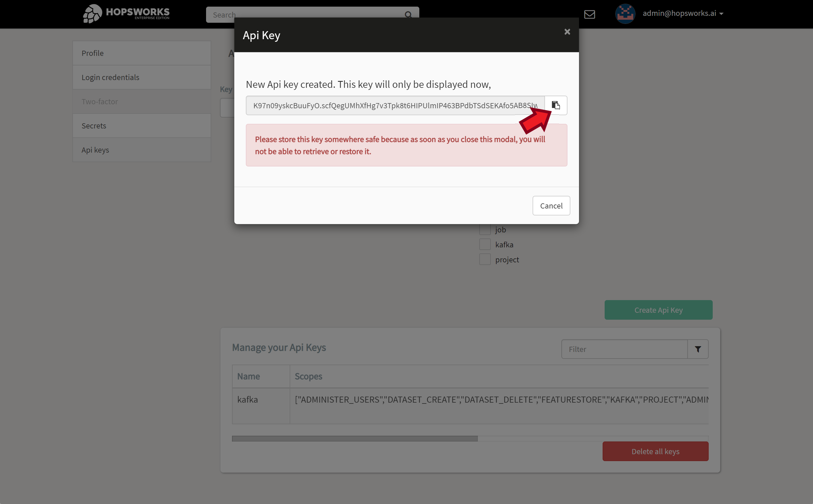Open the notifications envelope icon
The image size is (813, 504).
click(x=590, y=14)
